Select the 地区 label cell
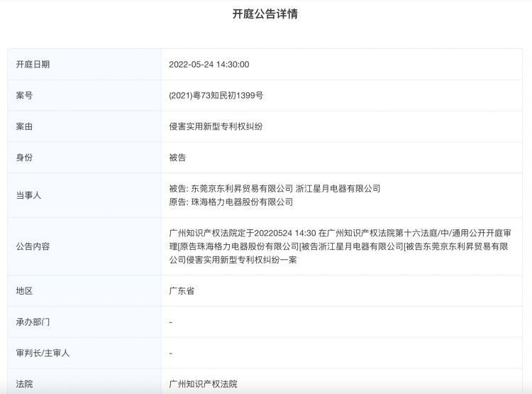Viewport: 532px width, 394px height. [x=84, y=291]
